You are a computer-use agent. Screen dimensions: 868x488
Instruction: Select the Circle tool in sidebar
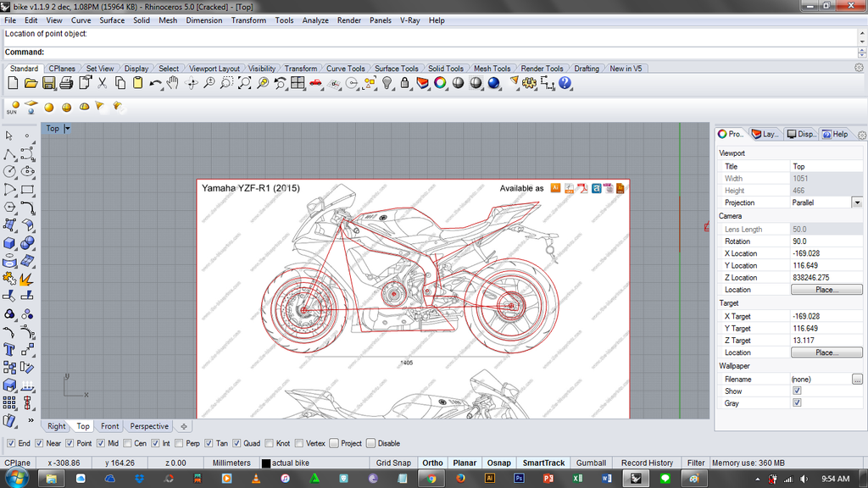[x=9, y=171]
